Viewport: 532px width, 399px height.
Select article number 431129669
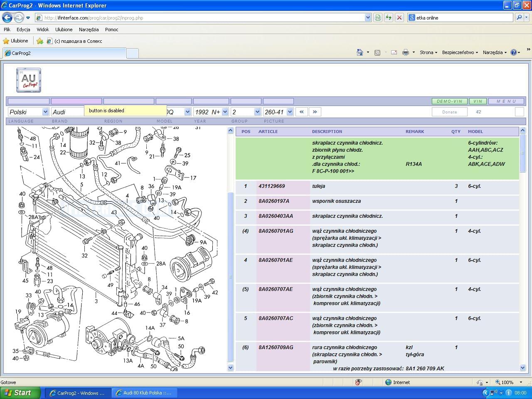(x=272, y=186)
